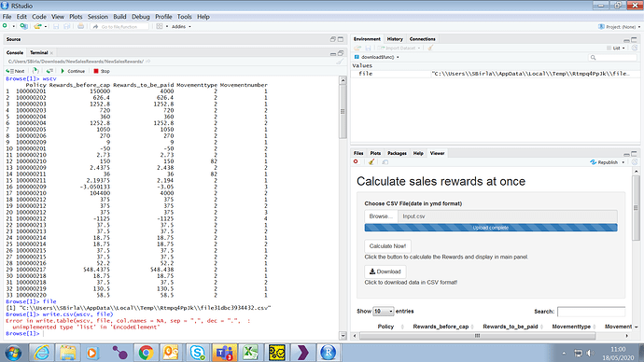Click the Calculate Now! button

coord(387,246)
